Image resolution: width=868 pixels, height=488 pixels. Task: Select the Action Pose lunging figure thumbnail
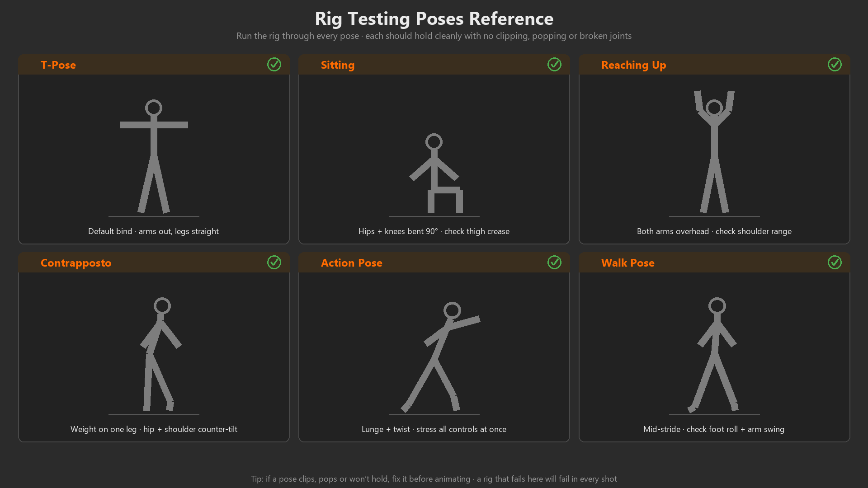[x=440, y=357]
